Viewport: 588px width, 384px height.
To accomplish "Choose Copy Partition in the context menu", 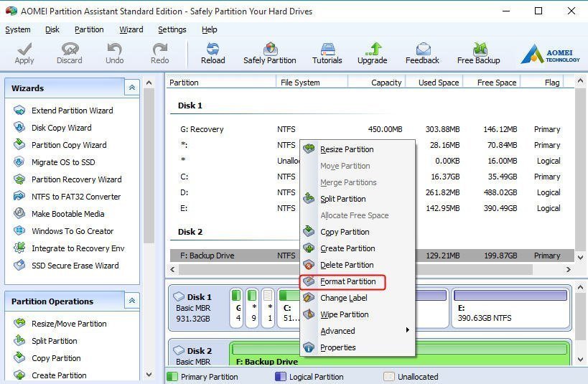I will [x=358, y=232].
